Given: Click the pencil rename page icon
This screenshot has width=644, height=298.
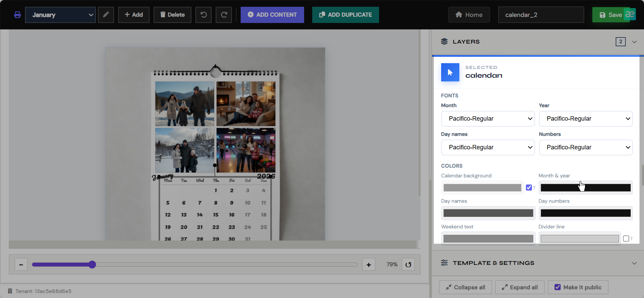Looking at the screenshot, I should coord(106,15).
